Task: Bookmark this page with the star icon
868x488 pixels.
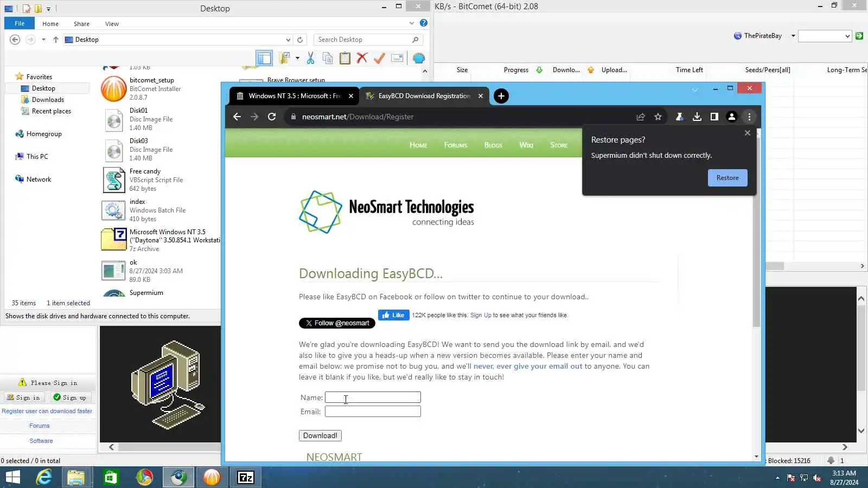Action: (x=658, y=117)
